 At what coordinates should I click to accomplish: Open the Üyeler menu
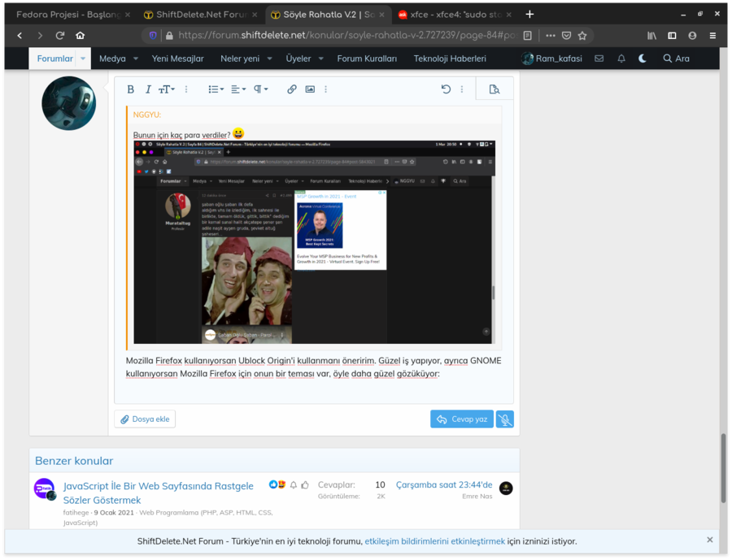pos(298,59)
